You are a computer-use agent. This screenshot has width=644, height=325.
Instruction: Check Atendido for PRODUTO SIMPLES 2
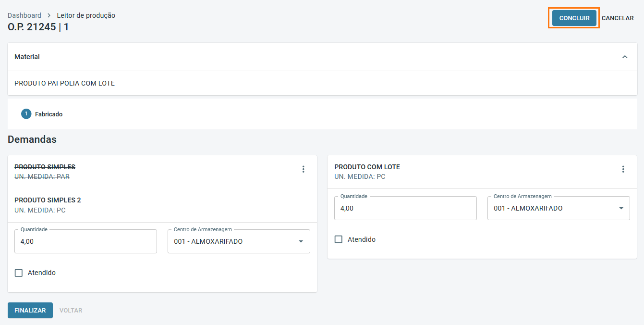[x=19, y=273]
